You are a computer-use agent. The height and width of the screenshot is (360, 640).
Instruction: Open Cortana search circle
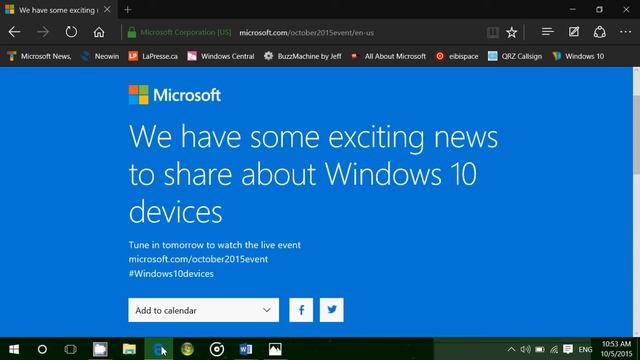tap(42, 349)
